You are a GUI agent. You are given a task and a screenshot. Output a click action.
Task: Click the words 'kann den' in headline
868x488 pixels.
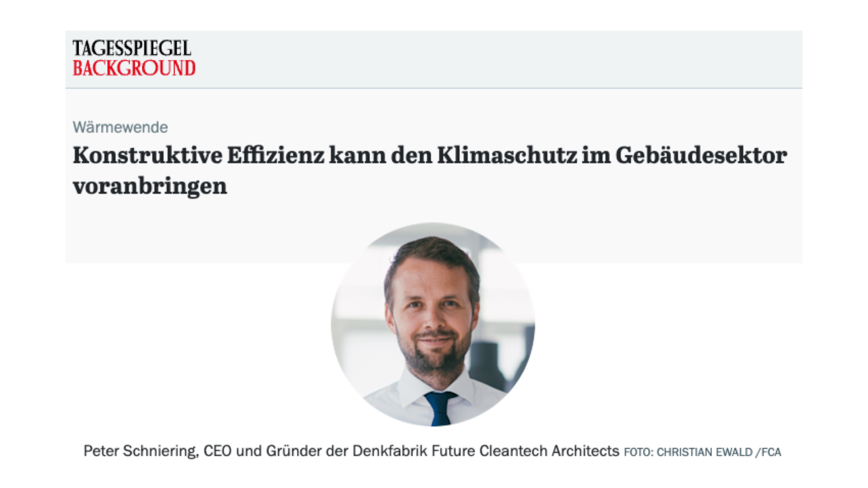[380, 155]
